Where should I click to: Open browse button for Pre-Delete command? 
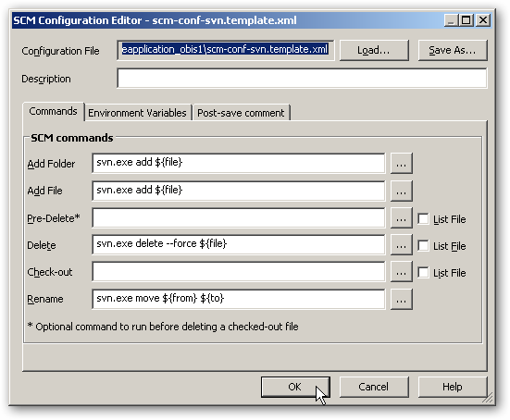pyautogui.click(x=401, y=218)
